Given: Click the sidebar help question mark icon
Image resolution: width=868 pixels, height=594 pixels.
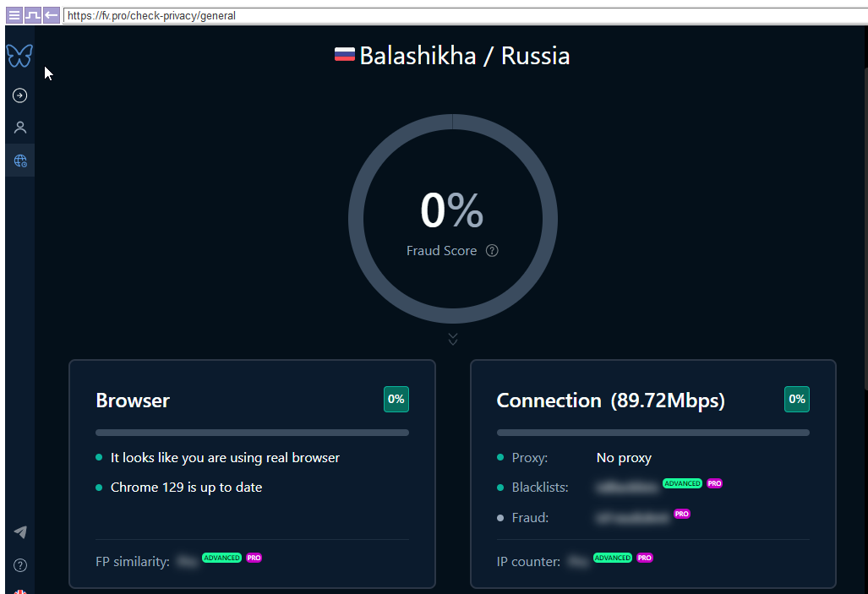Looking at the screenshot, I should pos(19,565).
